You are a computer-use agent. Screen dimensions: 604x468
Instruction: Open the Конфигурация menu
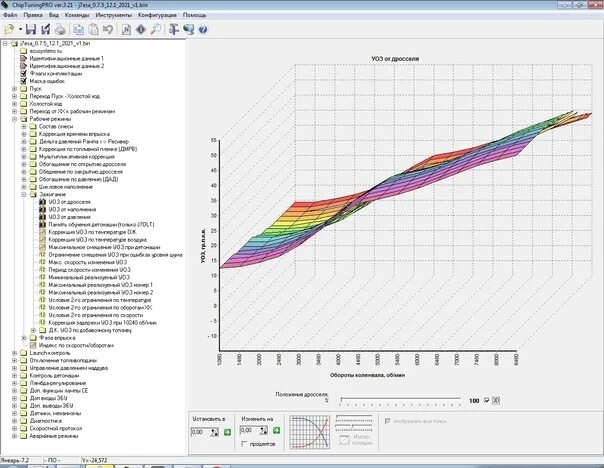(x=157, y=15)
